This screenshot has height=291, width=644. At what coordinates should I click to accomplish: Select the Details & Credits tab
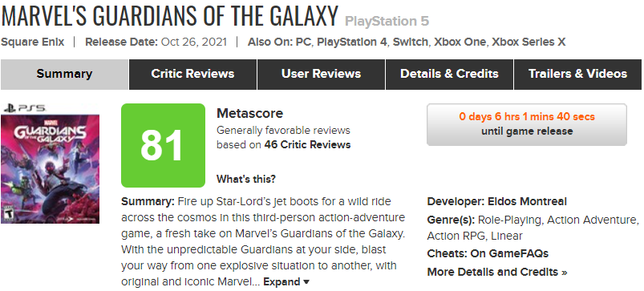(x=449, y=74)
